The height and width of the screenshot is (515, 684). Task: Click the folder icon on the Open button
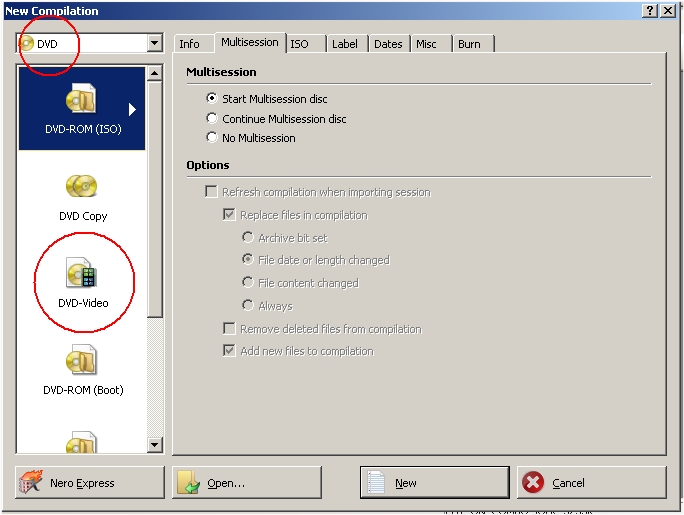tap(188, 482)
